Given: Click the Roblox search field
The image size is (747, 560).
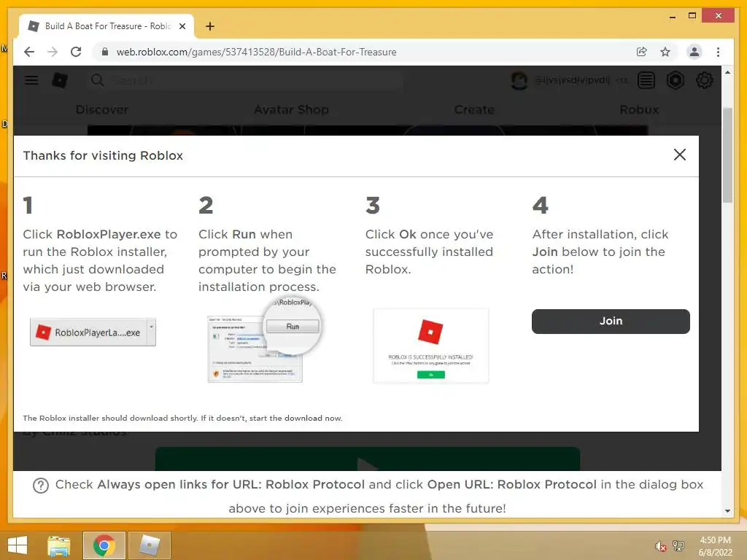Looking at the screenshot, I should point(245,80).
